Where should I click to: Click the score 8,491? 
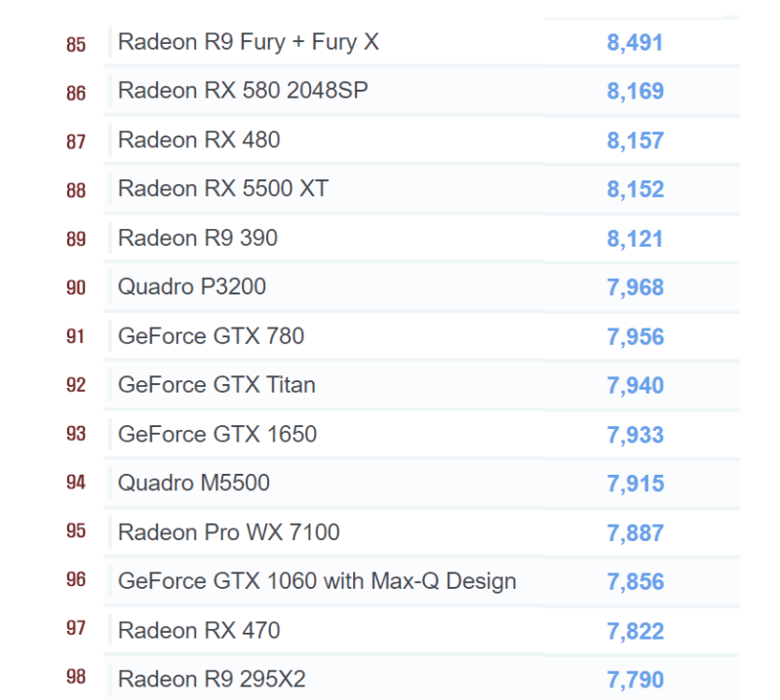coord(635,43)
